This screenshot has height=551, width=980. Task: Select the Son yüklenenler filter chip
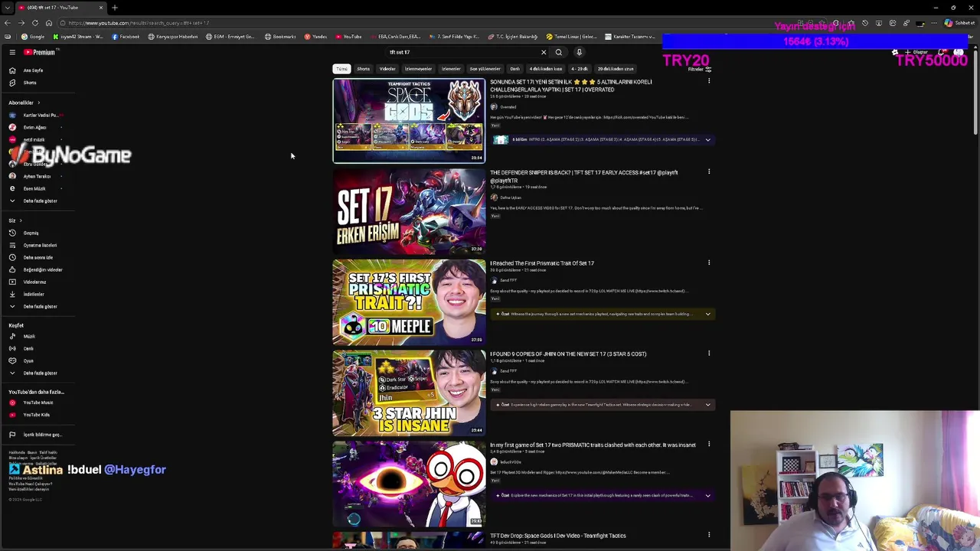coord(485,69)
